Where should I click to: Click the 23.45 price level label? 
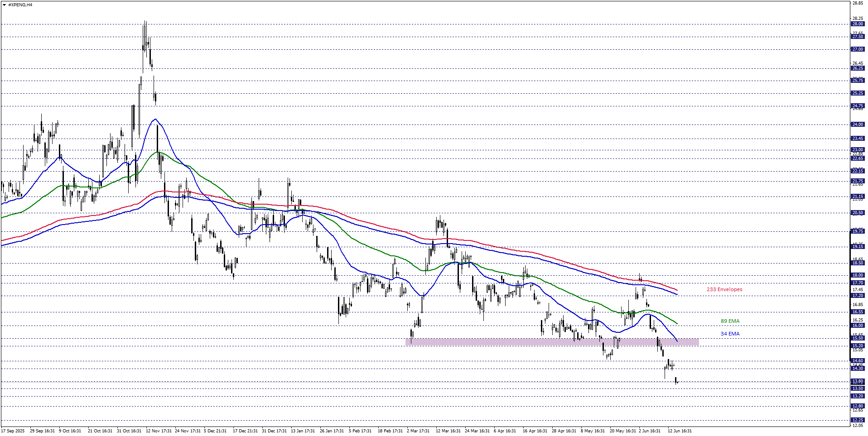[x=858, y=139]
